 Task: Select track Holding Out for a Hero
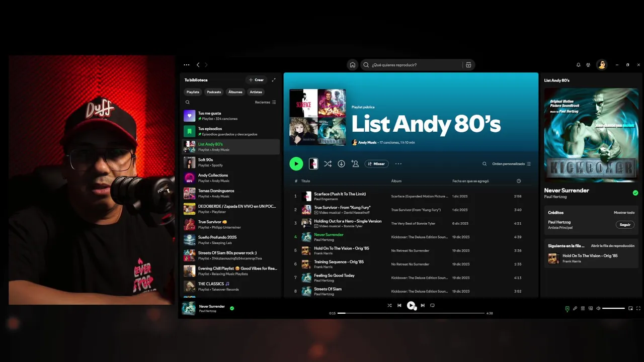pyautogui.click(x=411, y=223)
